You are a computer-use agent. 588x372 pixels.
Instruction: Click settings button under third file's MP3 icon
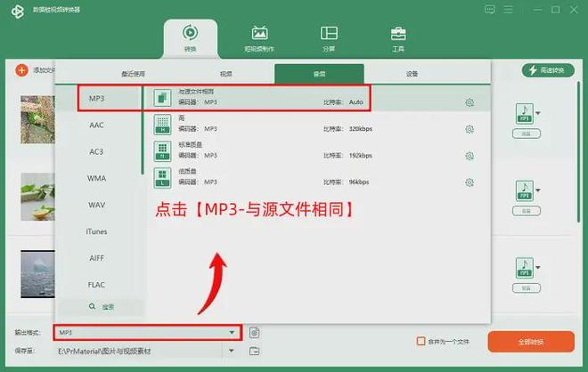(x=527, y=288)
